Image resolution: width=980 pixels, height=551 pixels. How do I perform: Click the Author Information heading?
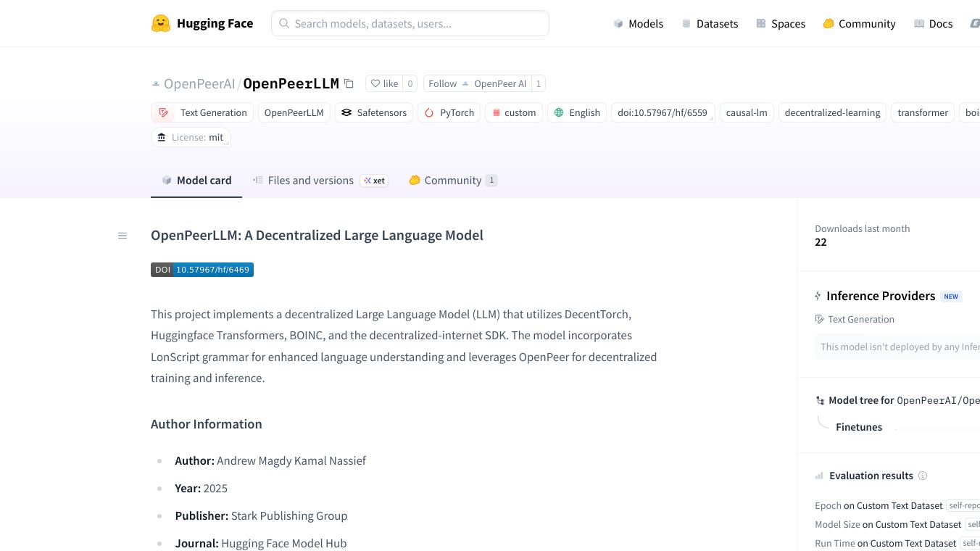coord(207,424)
